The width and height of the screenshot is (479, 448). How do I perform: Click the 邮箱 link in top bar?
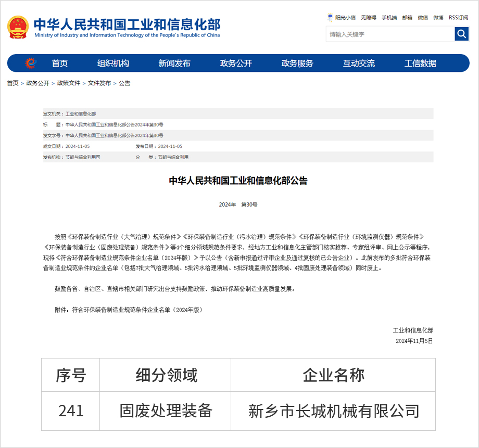[407, 18]
